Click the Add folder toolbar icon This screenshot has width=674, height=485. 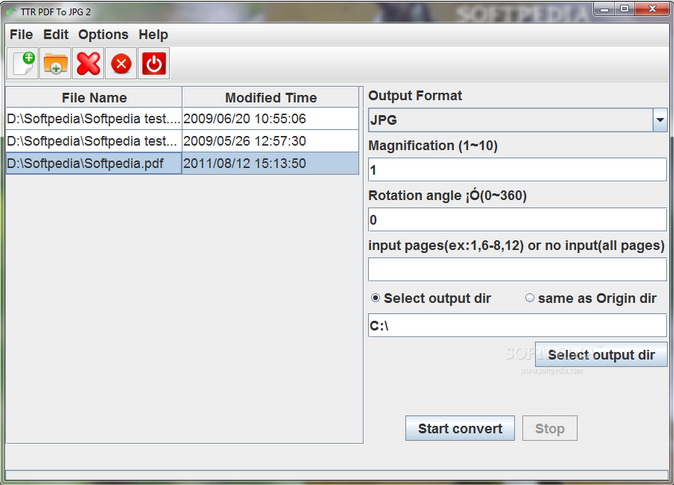click(55, 64)
